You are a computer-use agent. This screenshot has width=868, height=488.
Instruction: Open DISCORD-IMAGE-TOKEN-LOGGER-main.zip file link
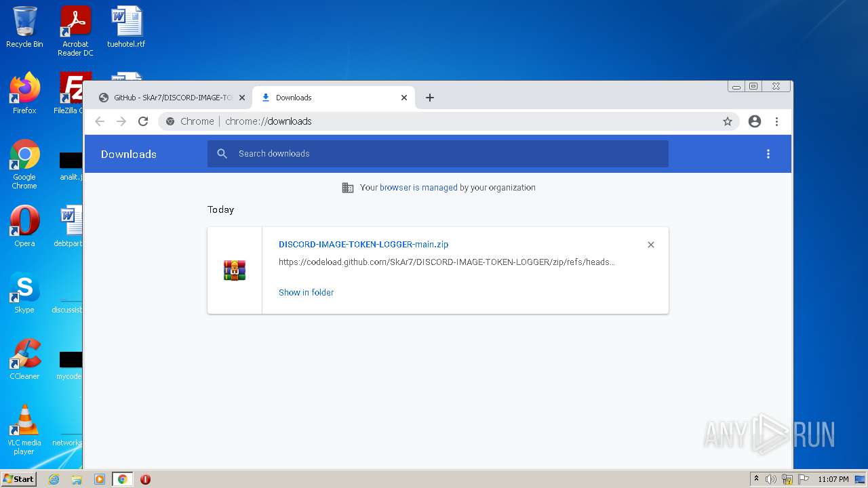[x=363, y=245]
